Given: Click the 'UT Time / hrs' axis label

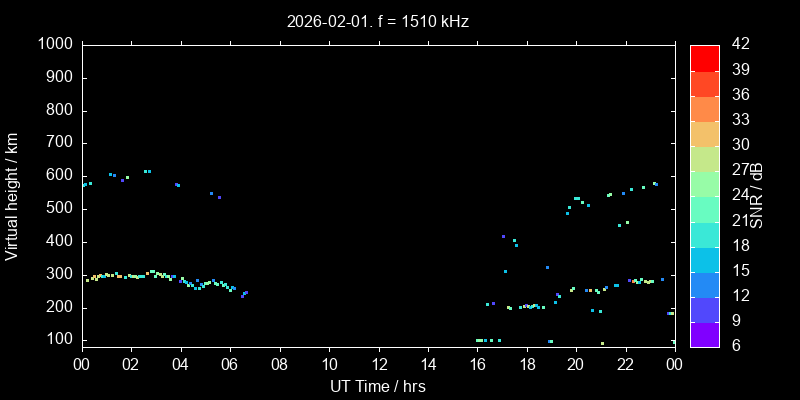Looking at the screenshot, I should click(377, 386).
